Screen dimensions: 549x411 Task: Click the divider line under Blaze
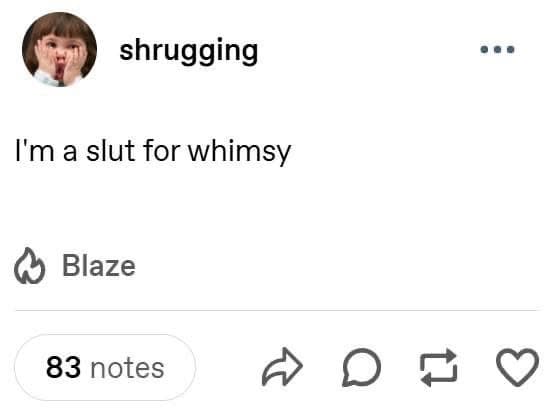tap(277, 310)
